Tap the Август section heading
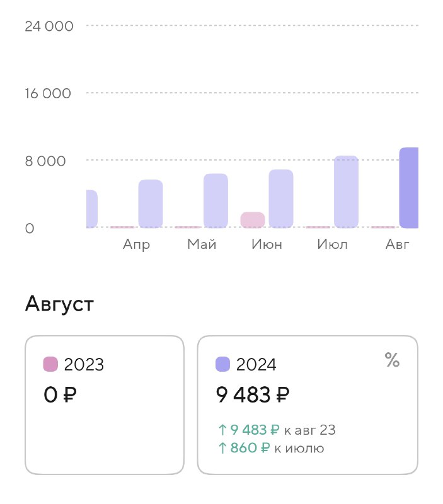This screenshot has width=443, height=504. click(59, 305)
